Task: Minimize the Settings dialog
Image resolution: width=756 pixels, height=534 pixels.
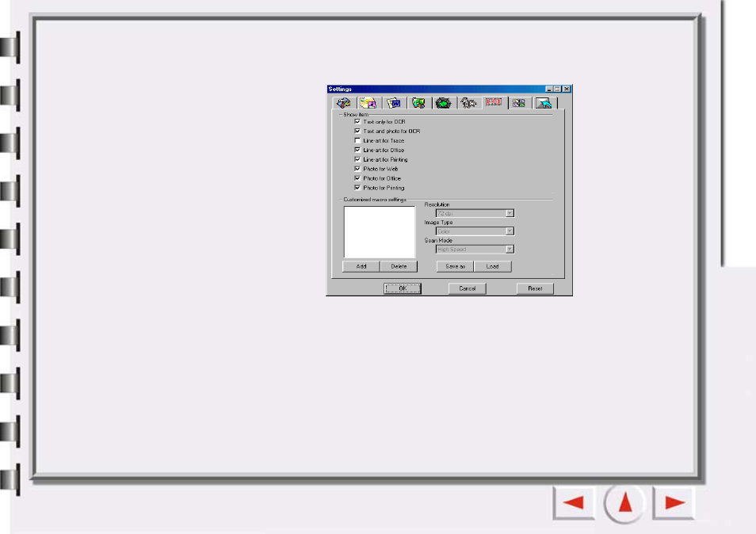Action: [549, 90]
